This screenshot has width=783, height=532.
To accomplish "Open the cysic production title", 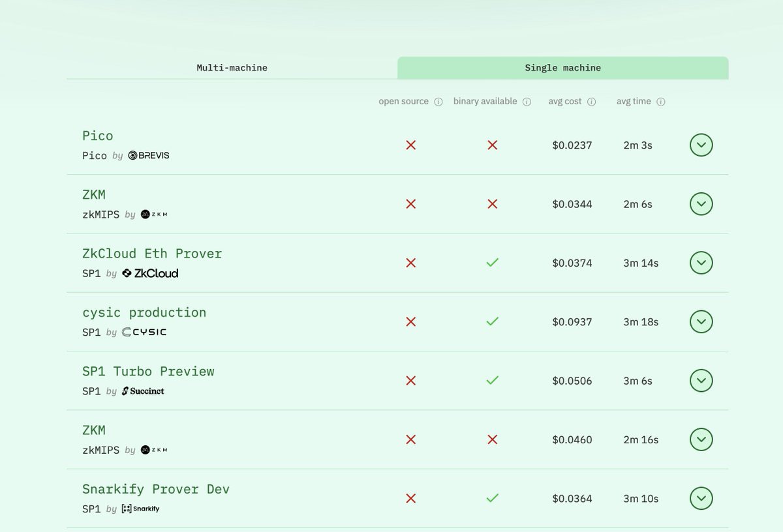I will pyautogui.click(x=144, y=313).
